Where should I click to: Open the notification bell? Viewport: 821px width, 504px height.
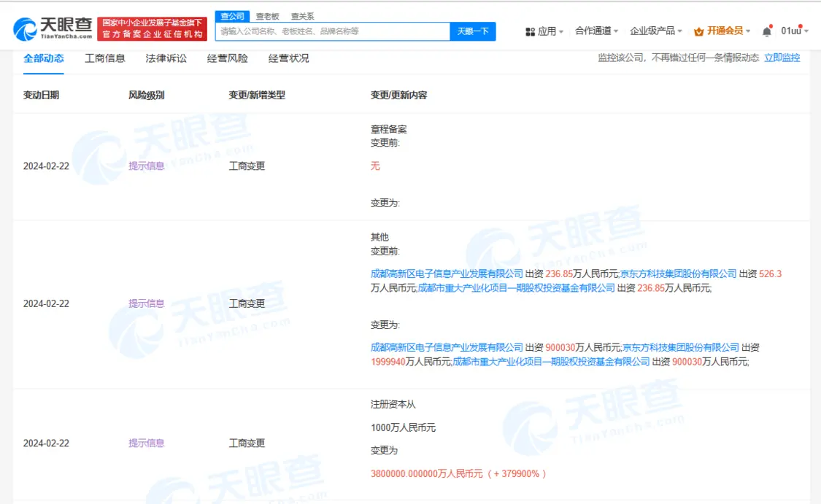pyautogui.click(x=766, y=31)
